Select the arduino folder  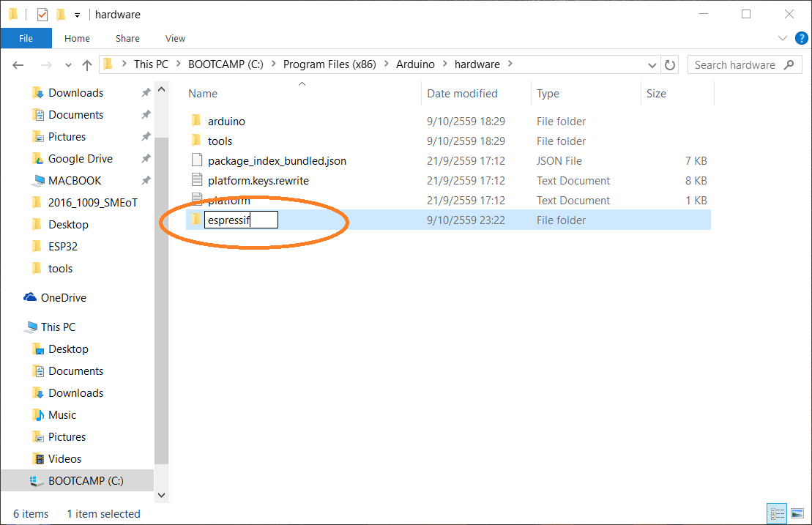click(x=226, y=121)
